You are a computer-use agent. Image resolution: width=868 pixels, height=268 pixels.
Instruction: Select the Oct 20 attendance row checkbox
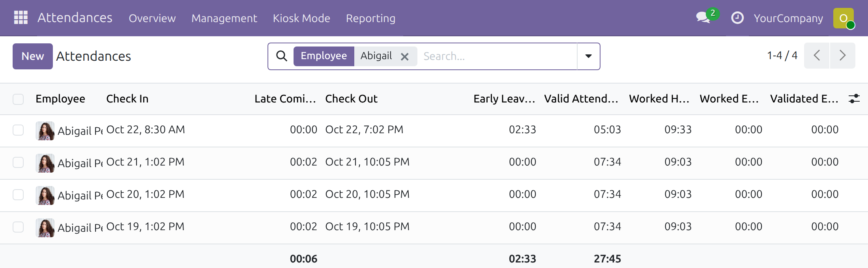[x=18, y=195]
